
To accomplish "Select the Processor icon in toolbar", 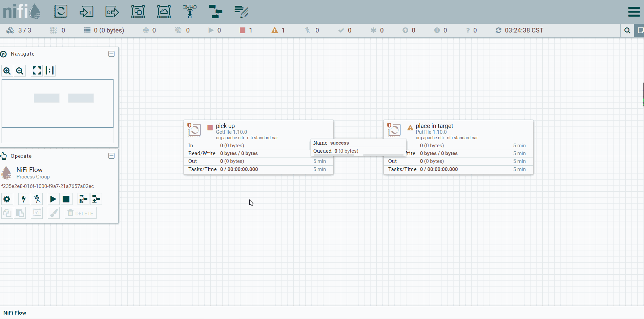I will coord(61,12).
